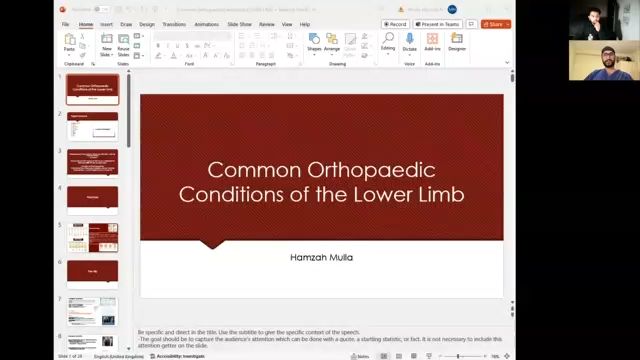Toggle the Notes pane in status bar
Screen dimensions: 640x360
[360, 356]
